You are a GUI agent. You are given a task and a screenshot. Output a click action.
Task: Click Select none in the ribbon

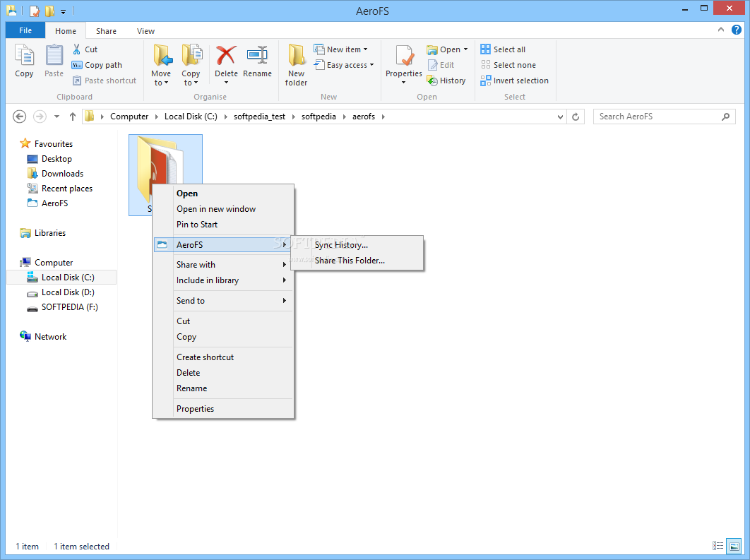[508, 65]
